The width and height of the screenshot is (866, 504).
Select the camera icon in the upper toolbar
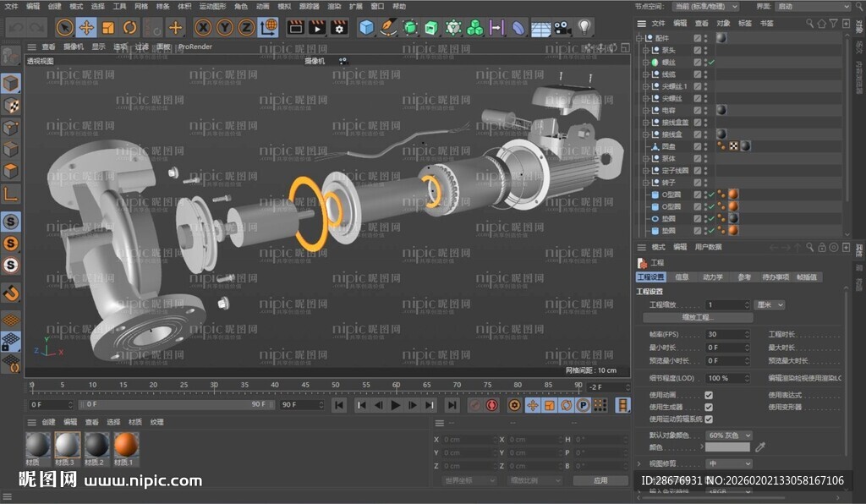click(x=560, y=28)
